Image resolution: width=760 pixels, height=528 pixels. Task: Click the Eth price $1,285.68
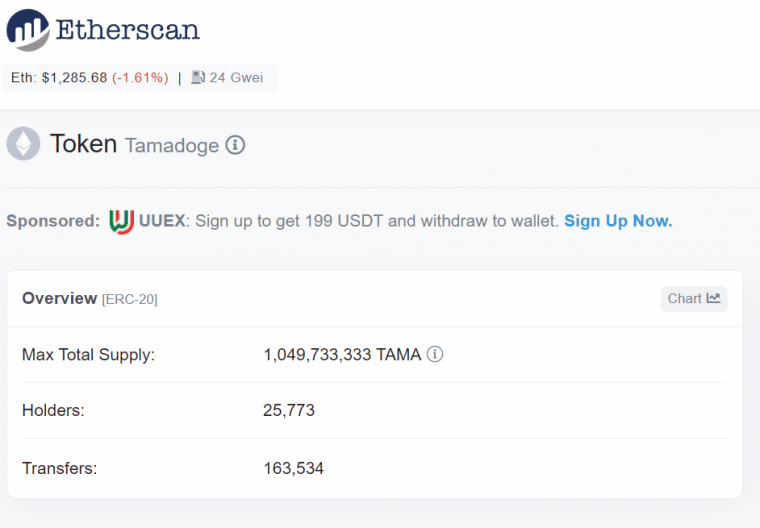pos(74,78)
